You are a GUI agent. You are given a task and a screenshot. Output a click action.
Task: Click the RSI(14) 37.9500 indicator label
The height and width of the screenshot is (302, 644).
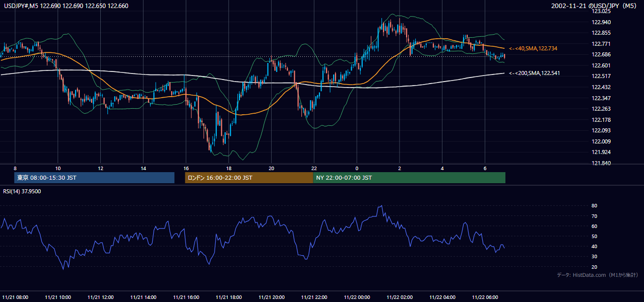[x=22, y=191]
